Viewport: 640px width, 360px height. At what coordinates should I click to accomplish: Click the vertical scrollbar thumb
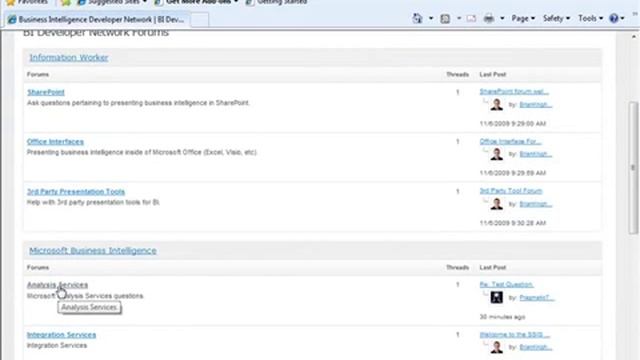(x=633, y=167)
